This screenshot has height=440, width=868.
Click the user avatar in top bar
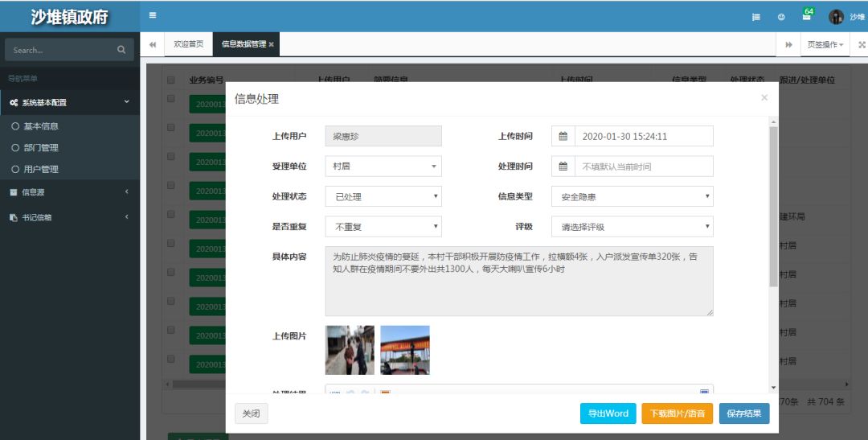(x=836, y=17)
